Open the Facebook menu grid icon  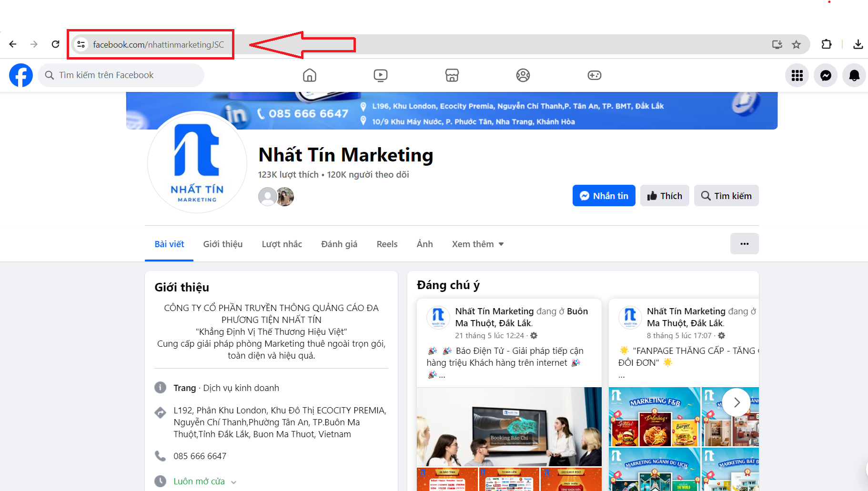tap(797, 75)
